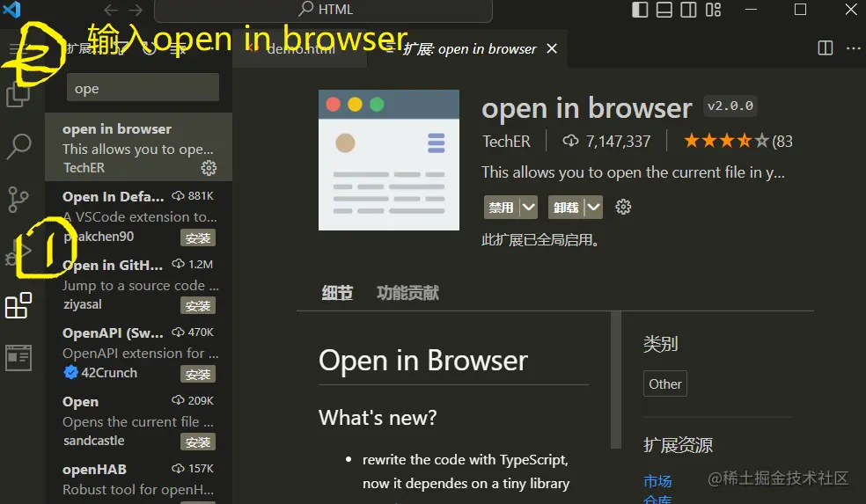Image resolution: width=866 pixels, height=504 pixels.
Task: Click the 此扩展已全局启用 status text
Action: tap(541, 240)
